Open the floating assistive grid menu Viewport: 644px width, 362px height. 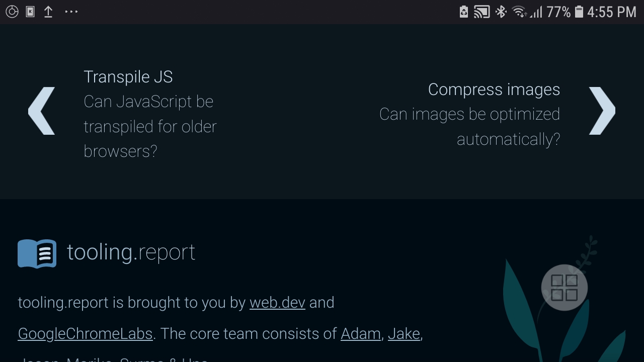[564, 288]
